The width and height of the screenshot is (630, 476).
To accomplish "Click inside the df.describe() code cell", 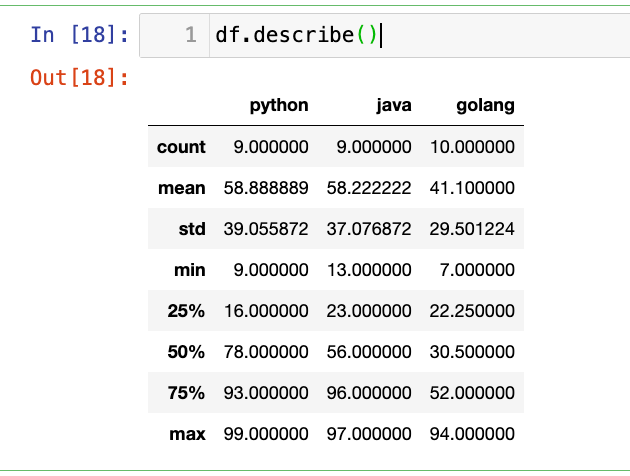I will tap(400, 35).
